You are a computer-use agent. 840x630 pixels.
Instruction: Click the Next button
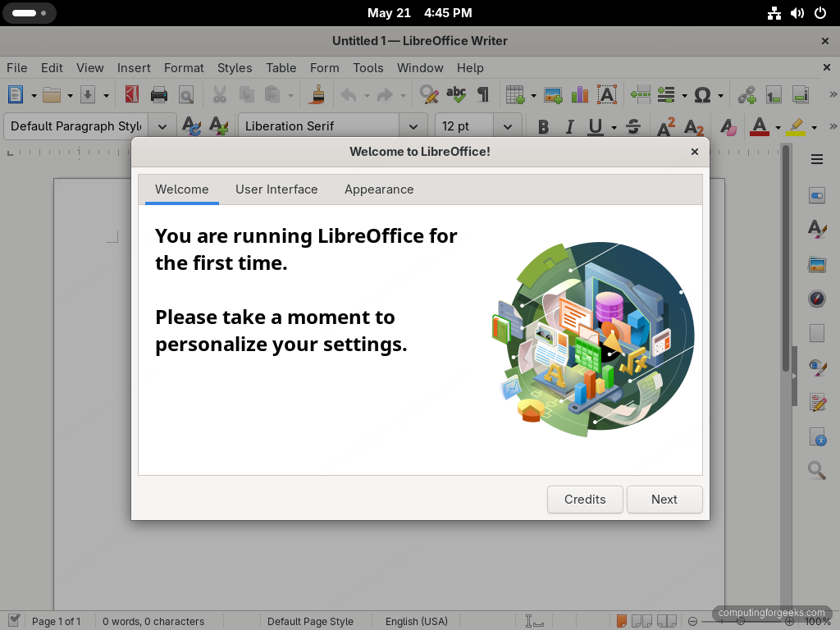coord(664,500)
